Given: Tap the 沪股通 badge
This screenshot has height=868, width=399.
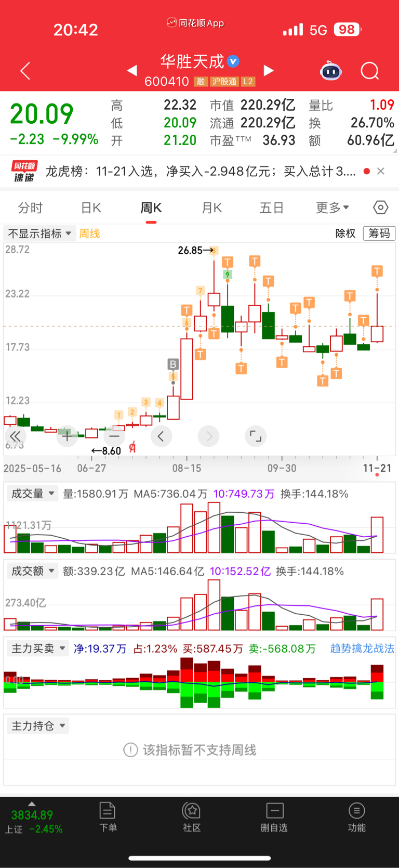Looking at the screenshot, I should coord(224,82).
